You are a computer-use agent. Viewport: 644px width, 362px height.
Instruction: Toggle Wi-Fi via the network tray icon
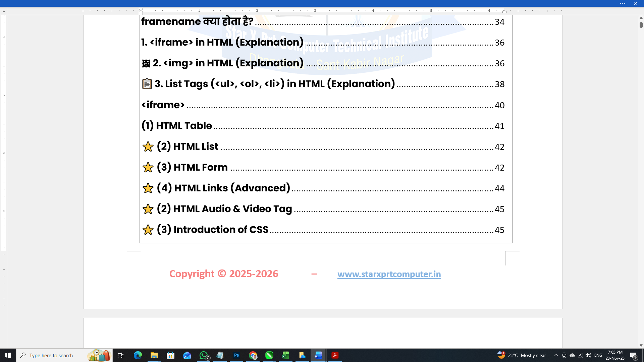click(x=580, y=355)
